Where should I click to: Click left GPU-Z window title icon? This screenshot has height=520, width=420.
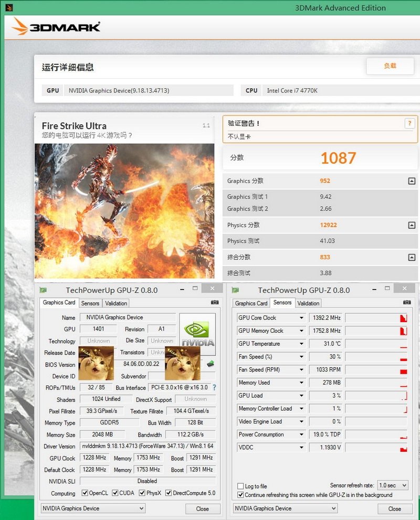(x=43, y=290)
